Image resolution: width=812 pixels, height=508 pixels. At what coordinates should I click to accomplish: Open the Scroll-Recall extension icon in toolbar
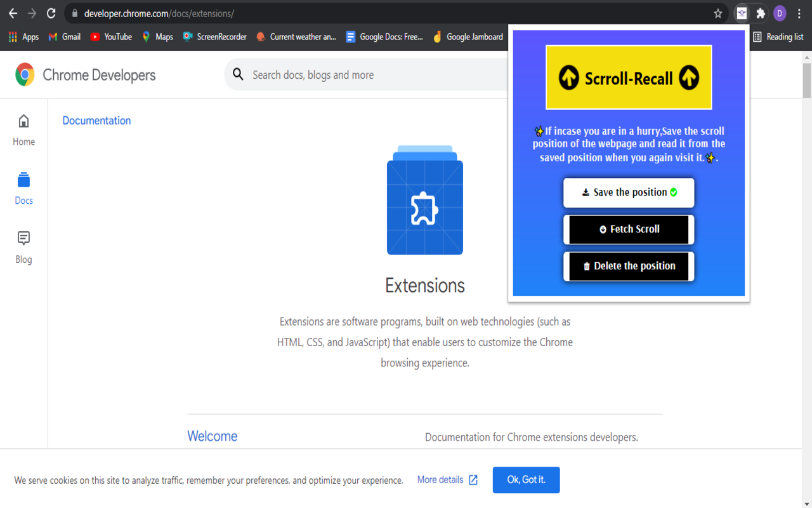tap(741, 13)
